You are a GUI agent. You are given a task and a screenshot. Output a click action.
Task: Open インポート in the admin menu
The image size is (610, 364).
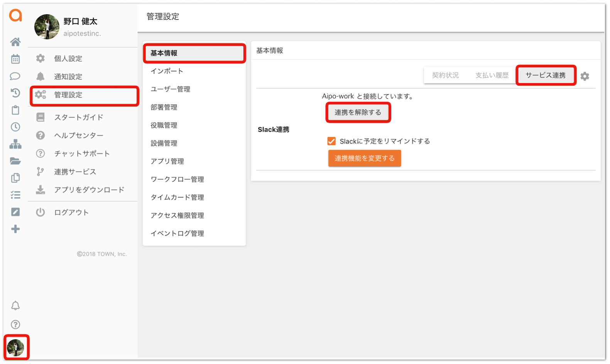click(194, 71)
